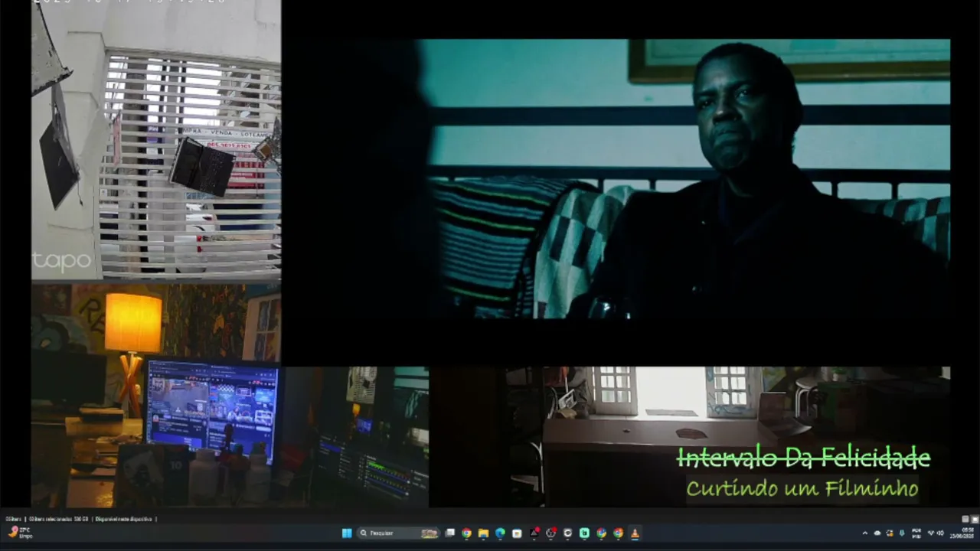Image resolution: width=980 pixels, height=551 pixels.
Task: Switch to list view icon in status bar
Action: point(965,519)
